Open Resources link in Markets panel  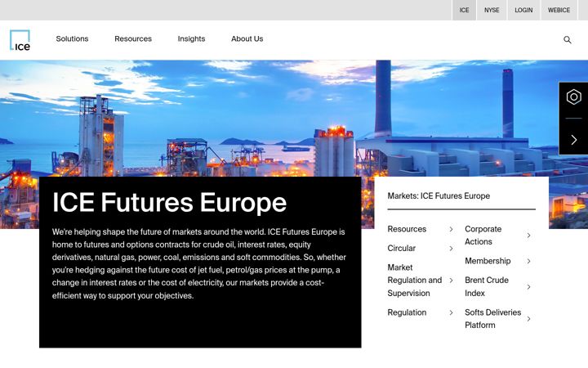click(x=407, y=229)
